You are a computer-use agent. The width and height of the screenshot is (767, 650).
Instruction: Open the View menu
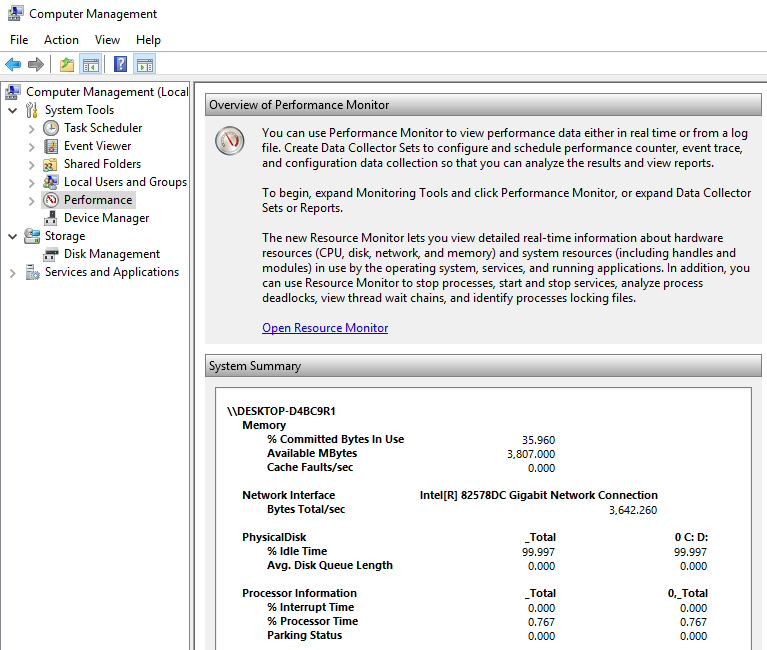pyautogui.click(x=107, y=40)
